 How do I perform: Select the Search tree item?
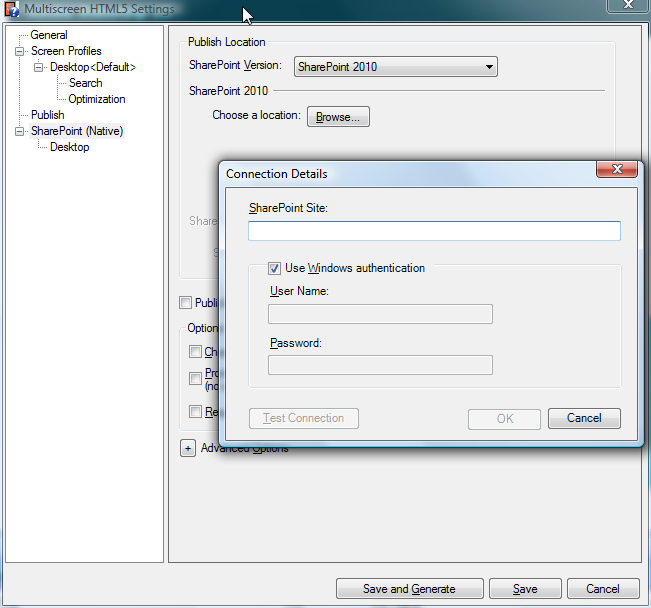(x=85, y=83)
